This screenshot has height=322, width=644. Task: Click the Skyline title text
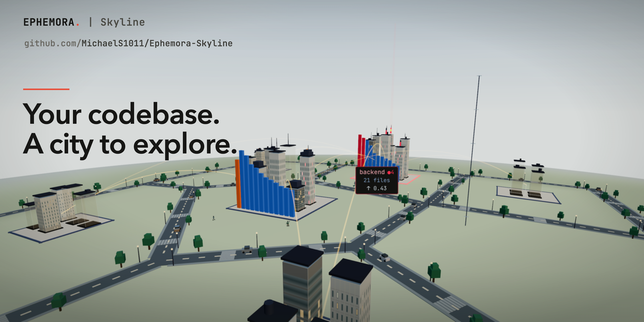coord(123,22)
